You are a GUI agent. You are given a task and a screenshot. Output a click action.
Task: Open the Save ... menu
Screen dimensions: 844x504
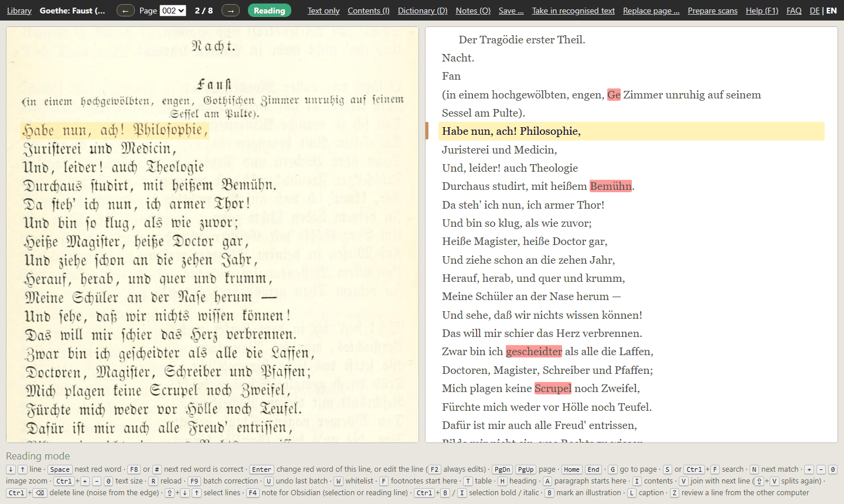(x=511, y=11)
